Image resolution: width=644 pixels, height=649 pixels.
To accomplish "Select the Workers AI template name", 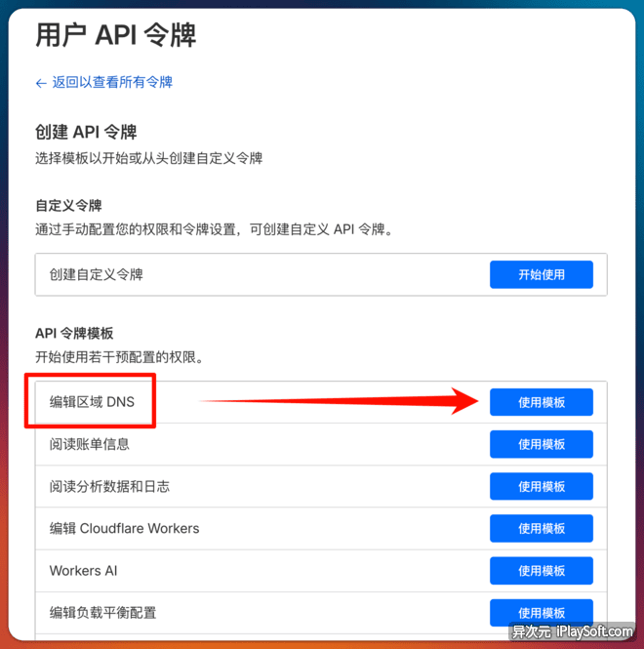I will point(83,570).
